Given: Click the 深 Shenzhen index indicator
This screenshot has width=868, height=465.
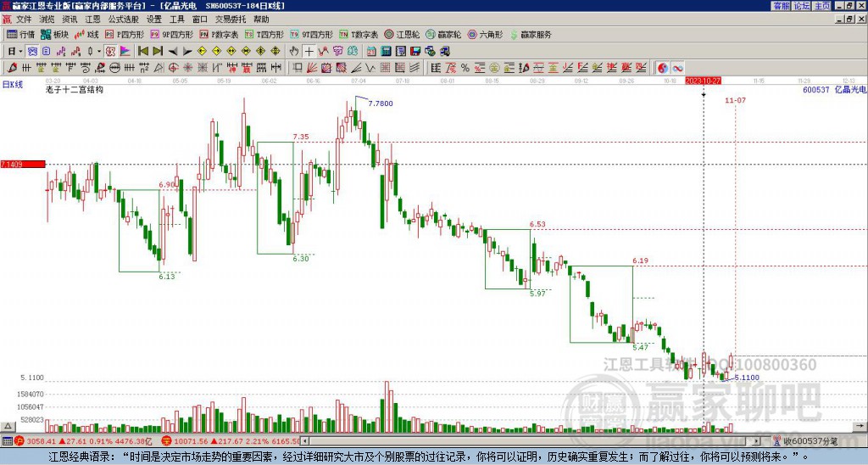Looking at the screenshot, I should tap(166, 441).
